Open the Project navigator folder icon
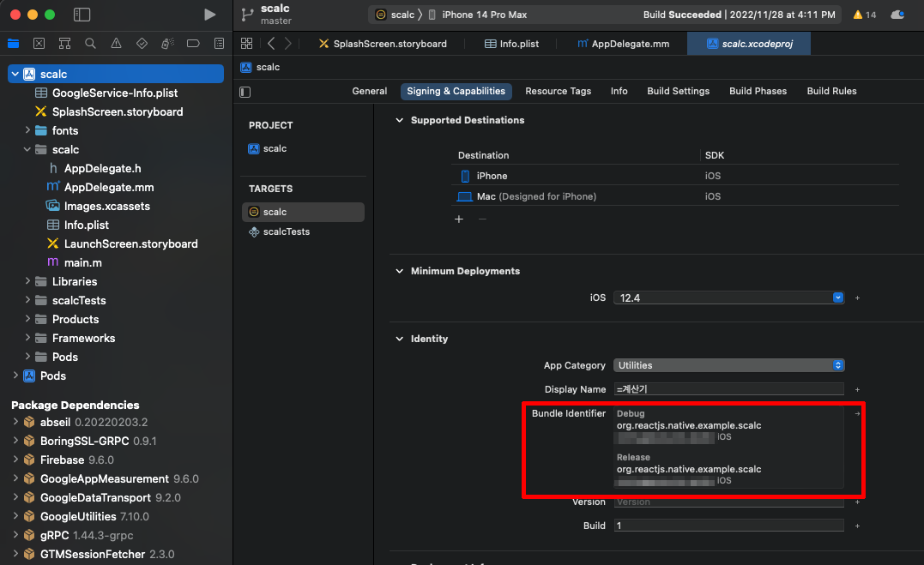This screenshot has width=924, height=565. click(x=13, y=44)
